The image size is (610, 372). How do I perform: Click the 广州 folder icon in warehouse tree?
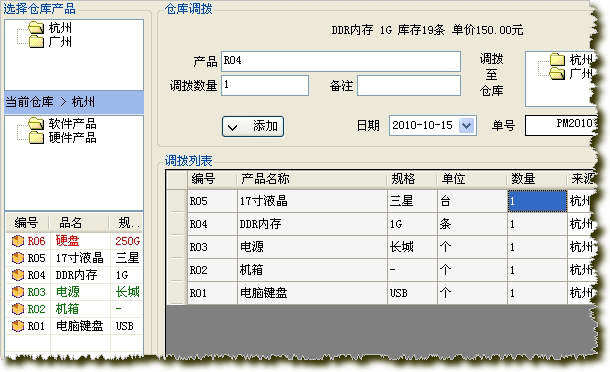click(36, 41)
